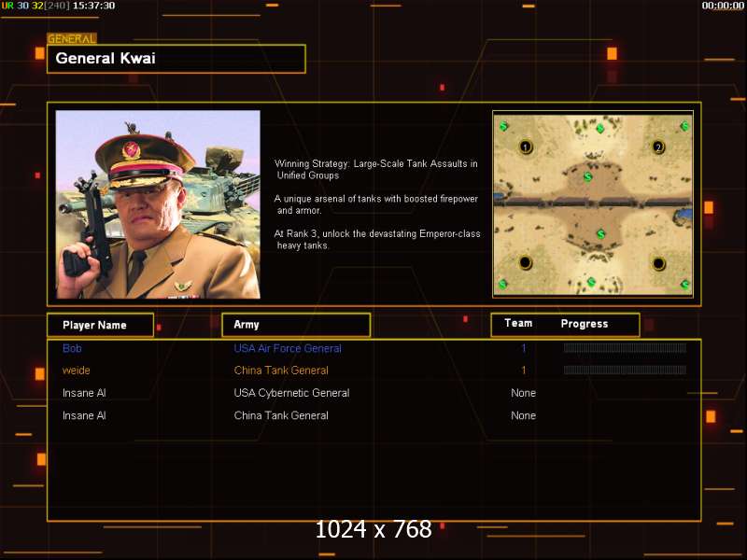Screen dimensions: 747x560
Task: Select Insane AI row with China Tank General
Action: pos(84,415)
